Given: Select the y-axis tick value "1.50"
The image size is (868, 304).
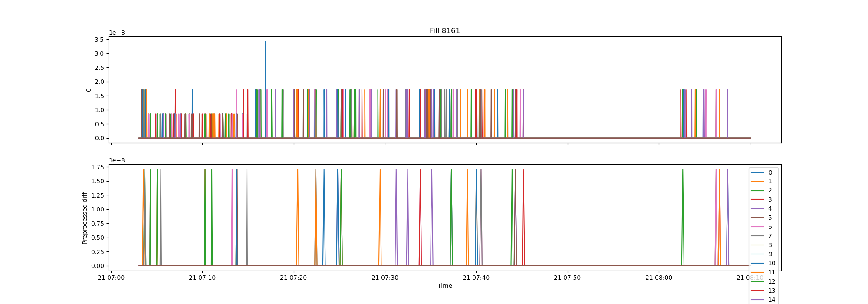Looking at the screenshot, I should point(98,182).
